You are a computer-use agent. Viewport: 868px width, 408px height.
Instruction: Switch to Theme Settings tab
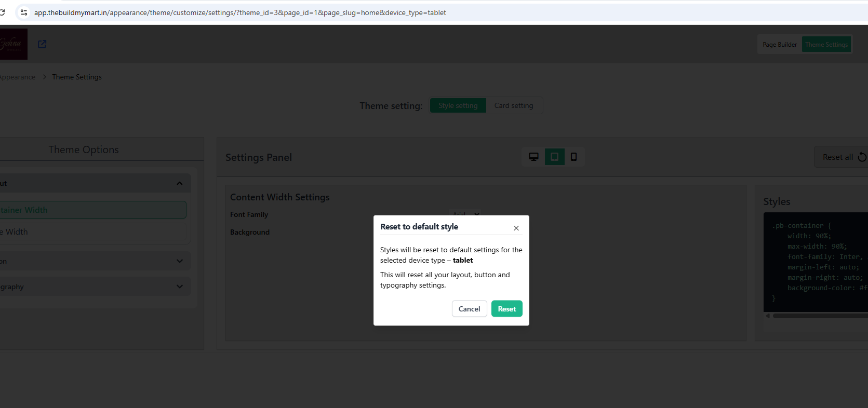click(826, 45)
